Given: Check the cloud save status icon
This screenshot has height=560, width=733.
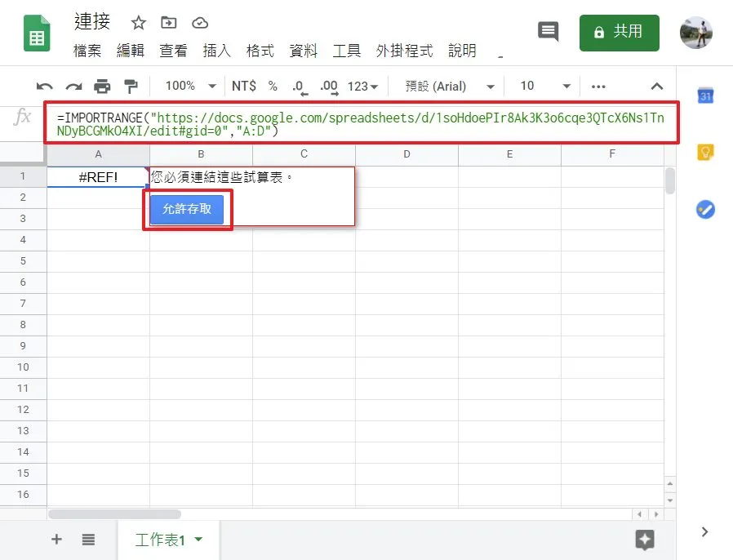Looking at the screenshot, I should [x=200, y=22].
